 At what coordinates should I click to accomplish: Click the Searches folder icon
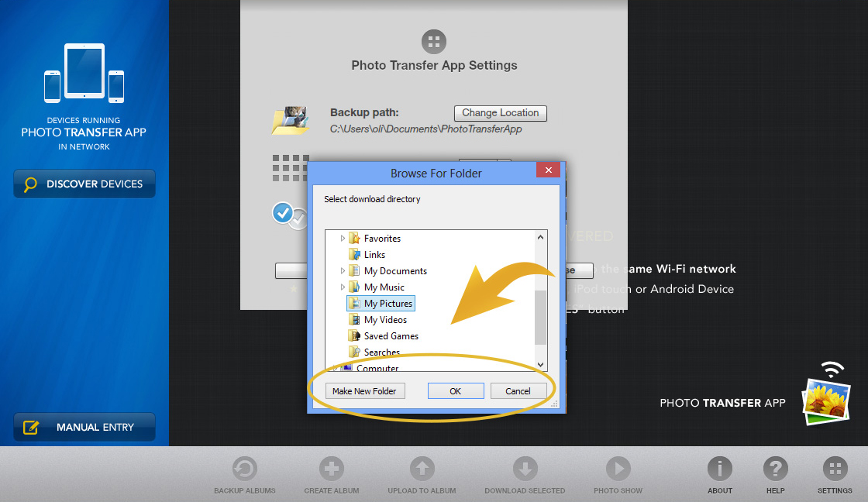pyautogui.click(x=354, y=352)
